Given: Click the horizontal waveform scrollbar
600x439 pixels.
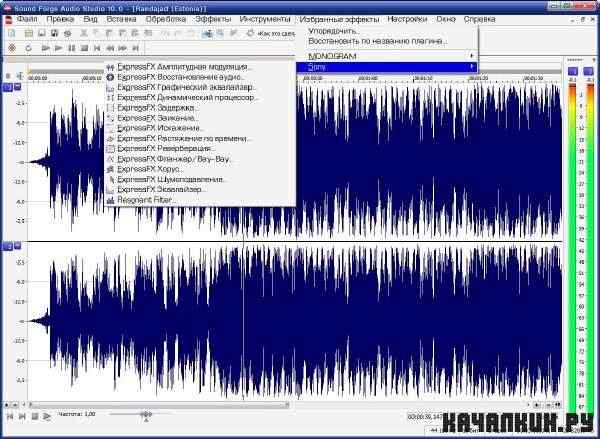Looking at the screenshot, I should click(x=158, y=405).
